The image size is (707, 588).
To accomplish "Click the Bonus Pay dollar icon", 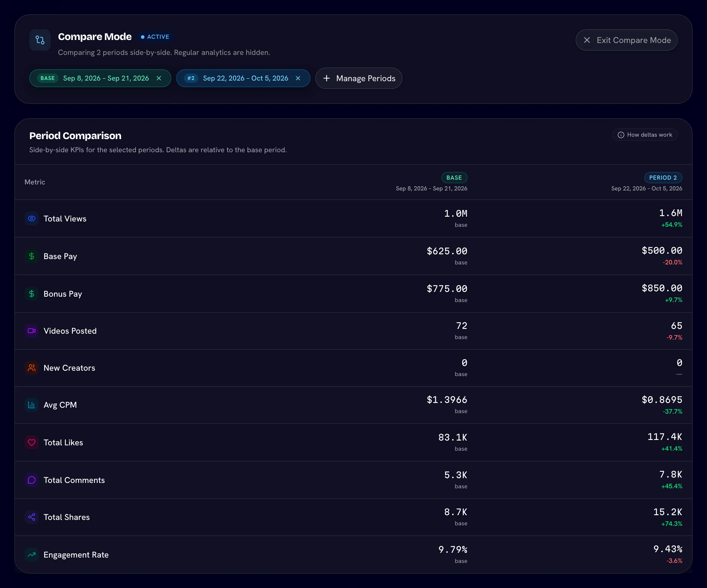I will coord(32,294).
